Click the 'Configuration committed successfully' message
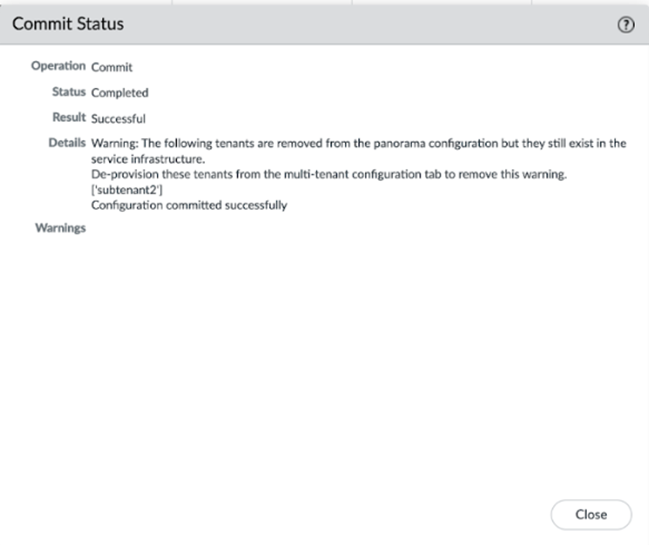This screenshot has width=650, height=545. tap(189, 206)
